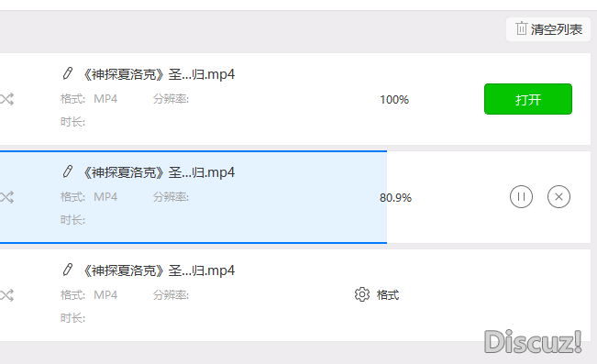Click pencil rename icon of converting file
This screenshot has height=364, width=597.
click(x=68, y=171)
